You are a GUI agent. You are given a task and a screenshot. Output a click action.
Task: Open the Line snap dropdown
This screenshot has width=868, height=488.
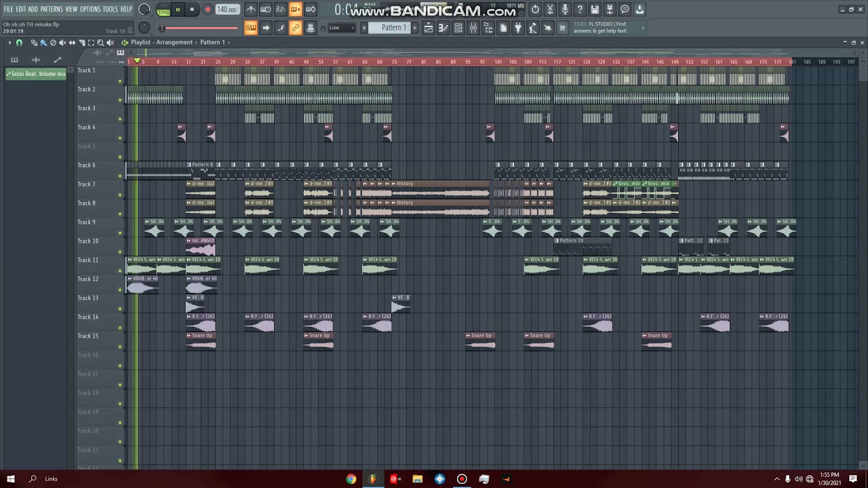click(342, 28)
